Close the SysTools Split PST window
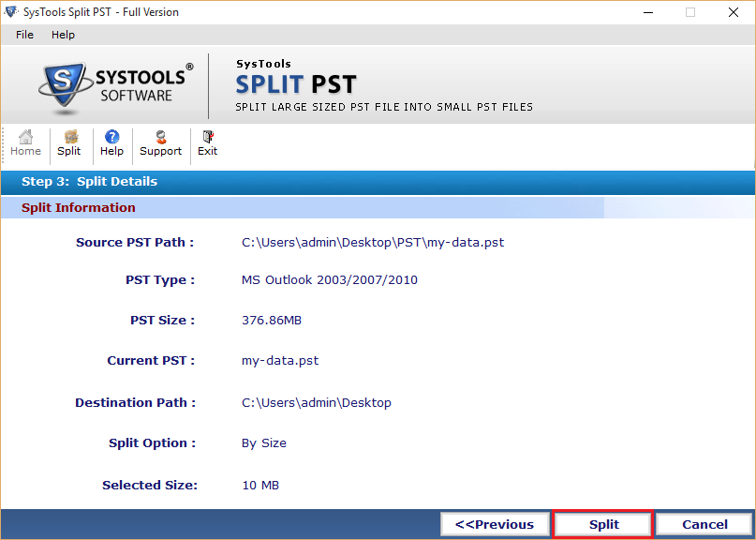Screen dimensions: 756x540 (x=734, y=12)
